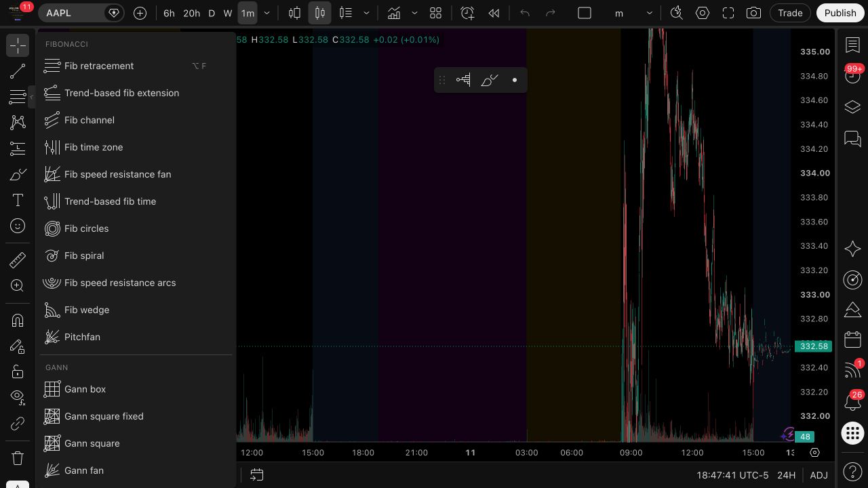Screen dimensions: 868x488
Task: Click the Publish button
Action: pos(840,13)
